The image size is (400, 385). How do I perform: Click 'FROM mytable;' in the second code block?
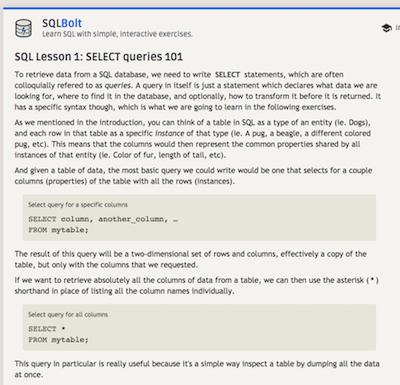pyautogui.click(x=58, y=340)
